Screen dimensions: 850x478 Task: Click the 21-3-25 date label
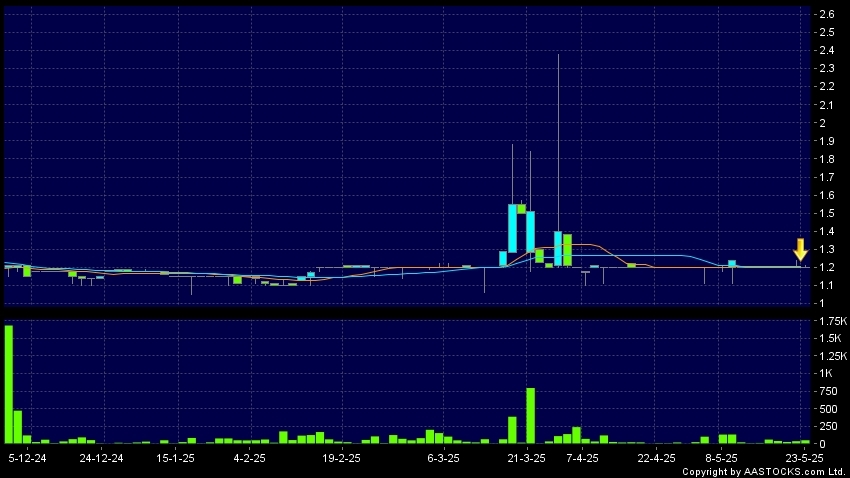coord(526,458)
